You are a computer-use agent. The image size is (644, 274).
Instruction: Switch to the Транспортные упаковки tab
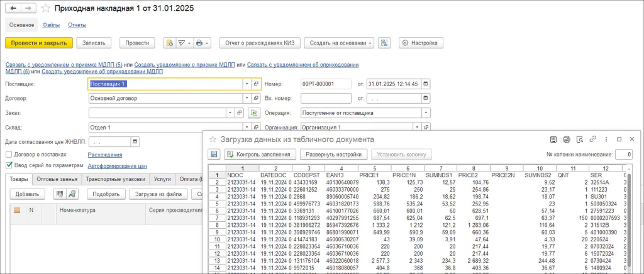(x=115, y=179)
